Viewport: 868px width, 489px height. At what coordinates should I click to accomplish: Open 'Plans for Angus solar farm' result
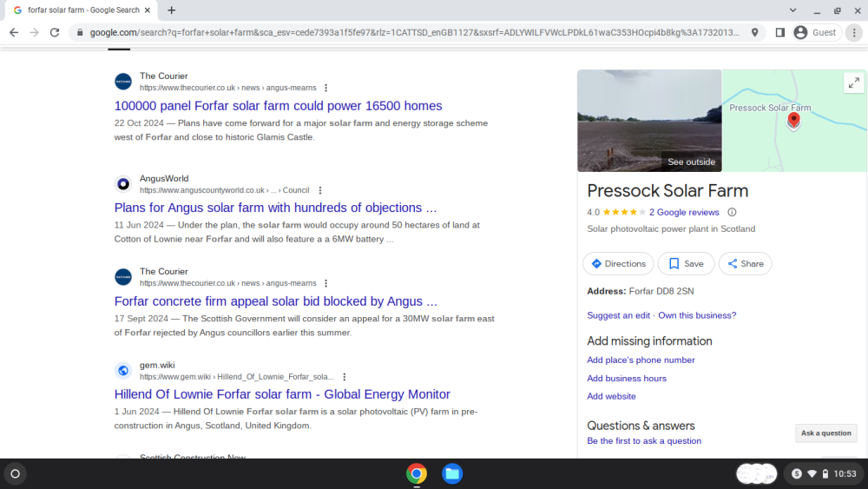[x=275, y=208]
